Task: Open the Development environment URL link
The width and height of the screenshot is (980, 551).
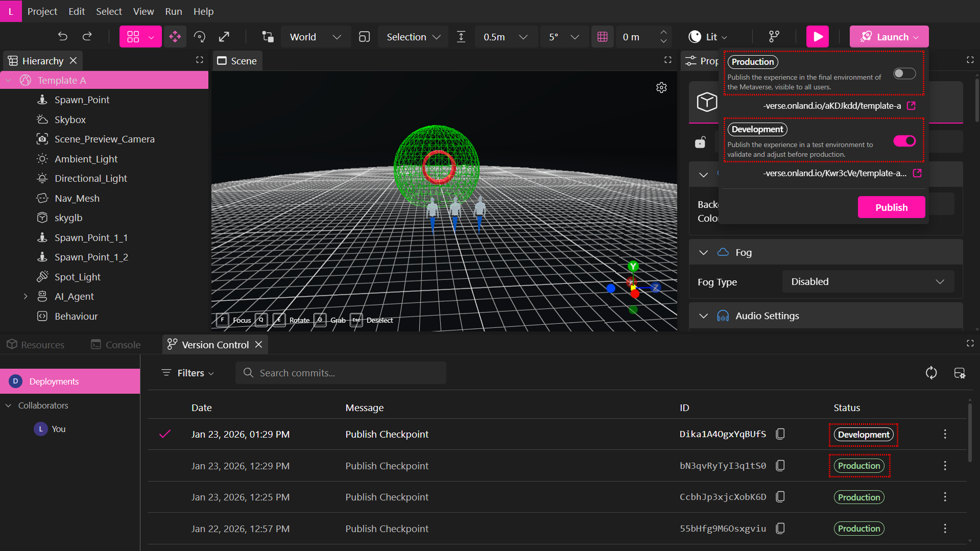Action: [917, 173]
